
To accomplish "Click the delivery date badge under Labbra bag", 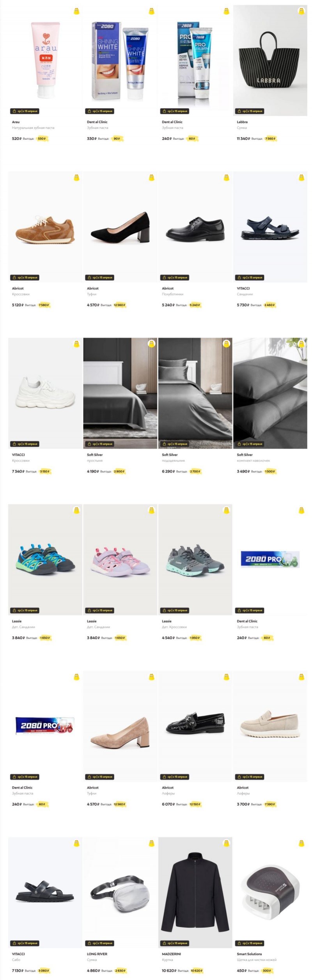I will [250, 111].
